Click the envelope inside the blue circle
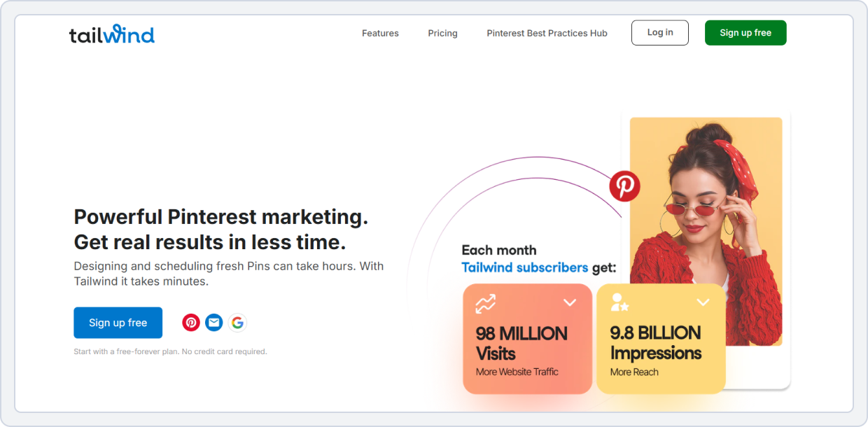This screenshot has width=868, height=427. (x=214, y=323)
